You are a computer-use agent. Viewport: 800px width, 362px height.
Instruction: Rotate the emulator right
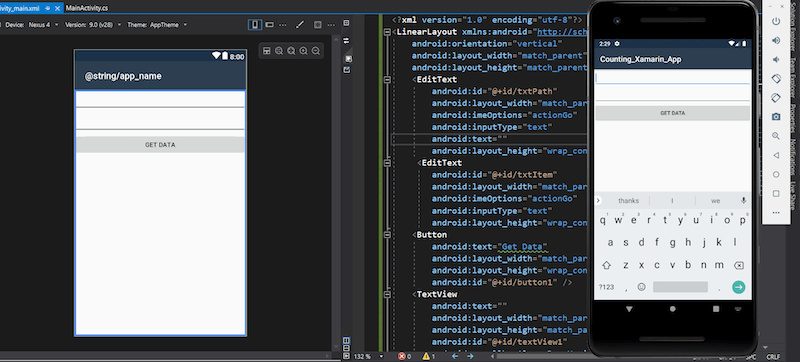pyautogui.click(x=776, y=97)
